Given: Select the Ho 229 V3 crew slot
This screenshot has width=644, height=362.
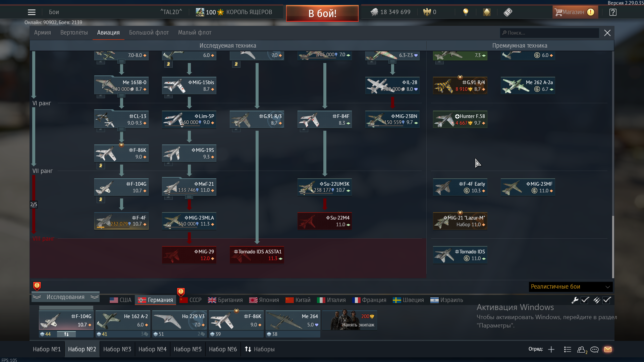Looking at the screenshot, I should tap(179, 320).
